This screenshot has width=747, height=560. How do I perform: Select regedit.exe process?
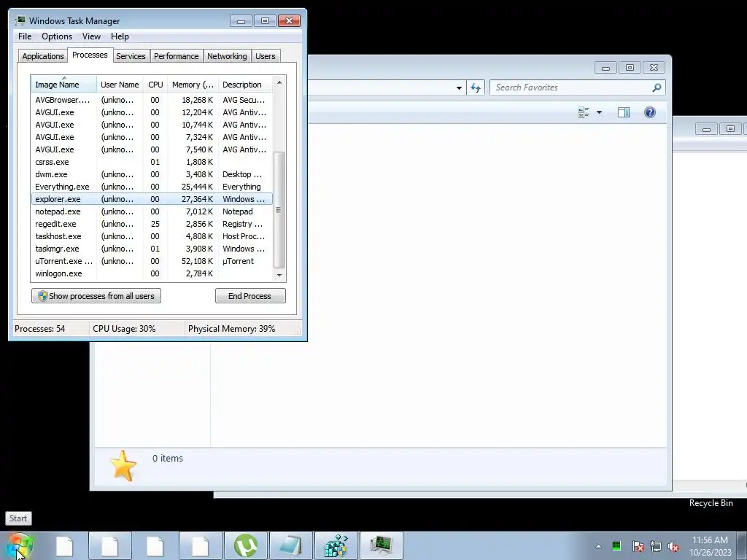[x=152, y=224]
